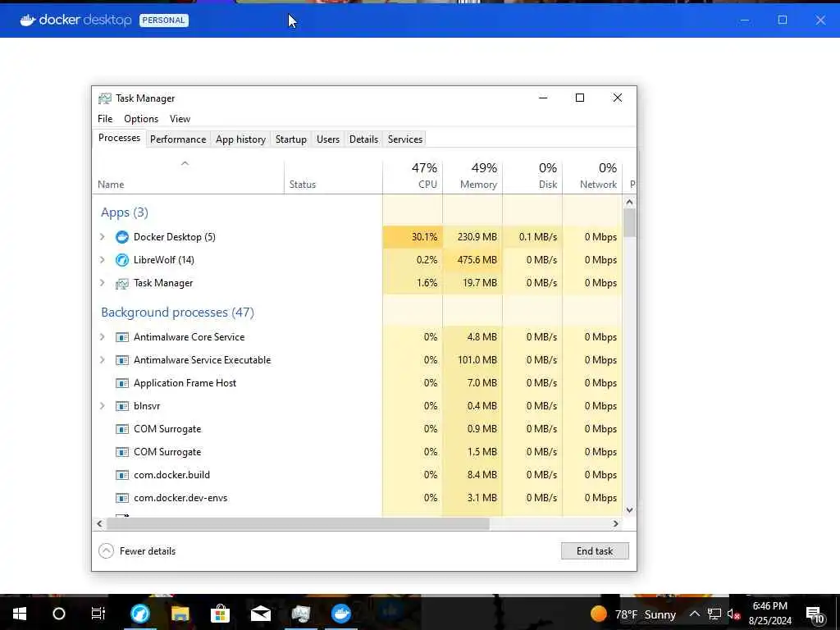Screen dimensions: 840x630
Task: Sort processes by Name column header
Action: [189, 176]
